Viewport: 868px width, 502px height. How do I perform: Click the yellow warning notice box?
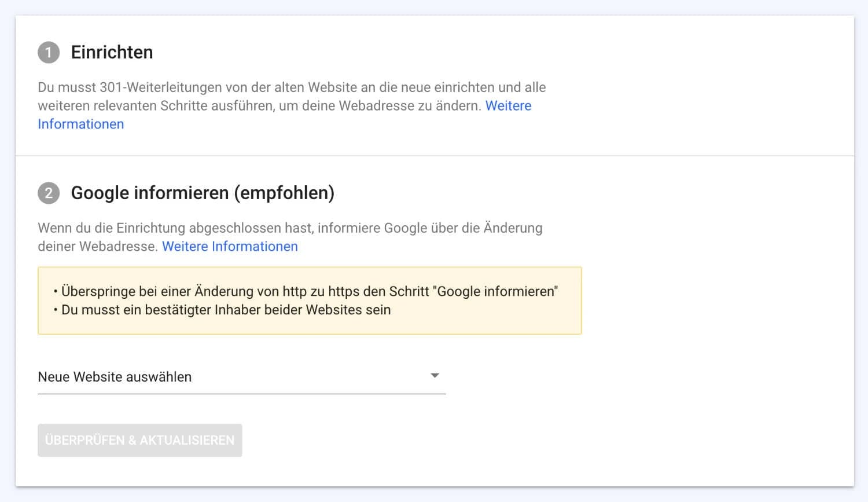310,300
